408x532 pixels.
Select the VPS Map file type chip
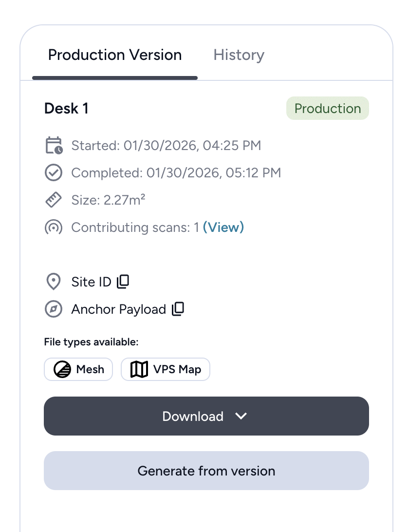point(166,370)
